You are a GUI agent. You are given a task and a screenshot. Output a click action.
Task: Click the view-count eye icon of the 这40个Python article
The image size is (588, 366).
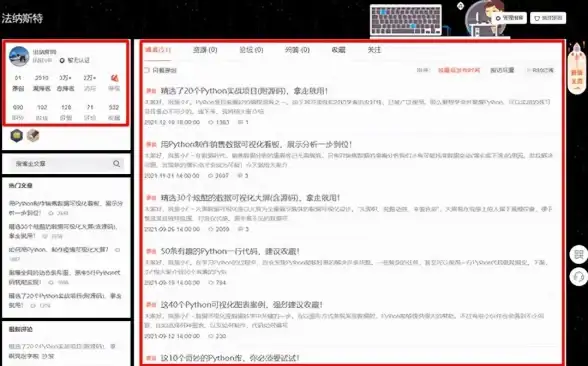tap(211, 336)
